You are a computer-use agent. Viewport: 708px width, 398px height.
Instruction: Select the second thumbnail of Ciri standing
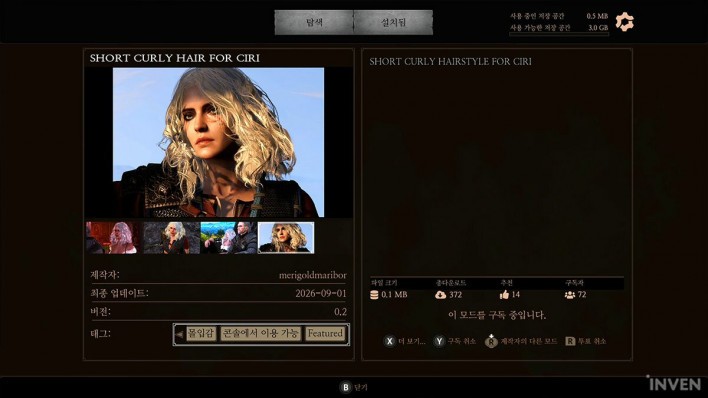point(172,238)
